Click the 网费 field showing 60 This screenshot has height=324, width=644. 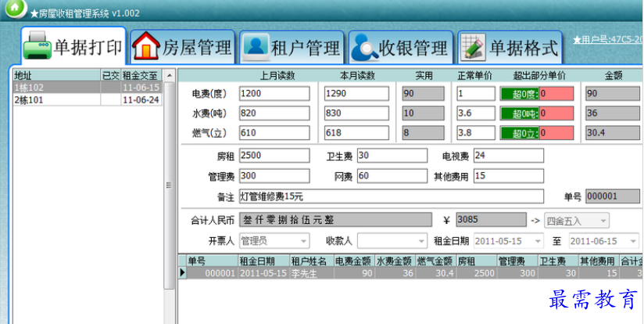click(392, 176)
